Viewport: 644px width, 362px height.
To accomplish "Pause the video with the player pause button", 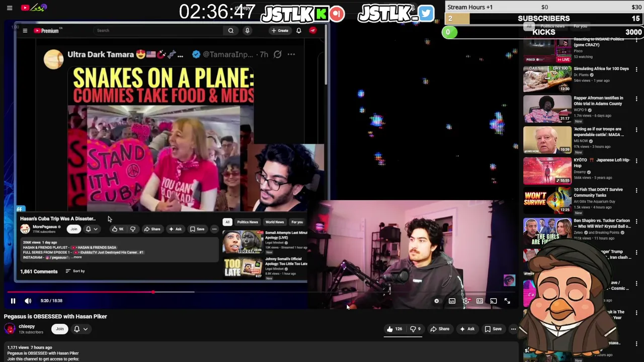I will [13, 301].
